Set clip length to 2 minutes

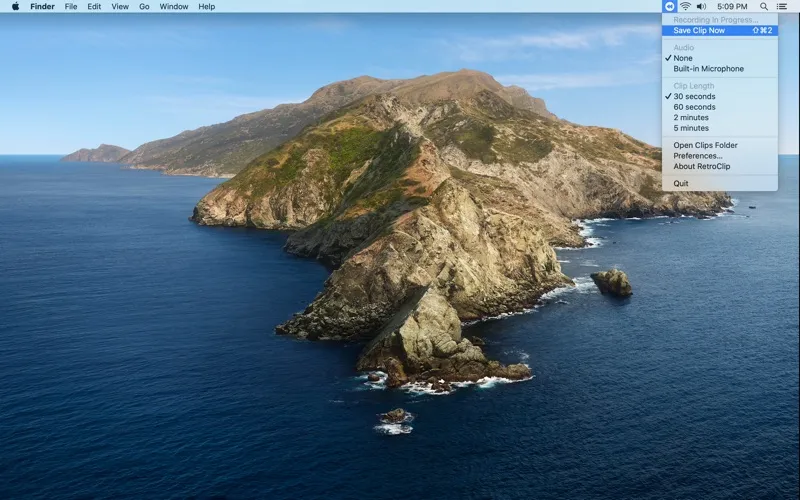click(720, 118)
